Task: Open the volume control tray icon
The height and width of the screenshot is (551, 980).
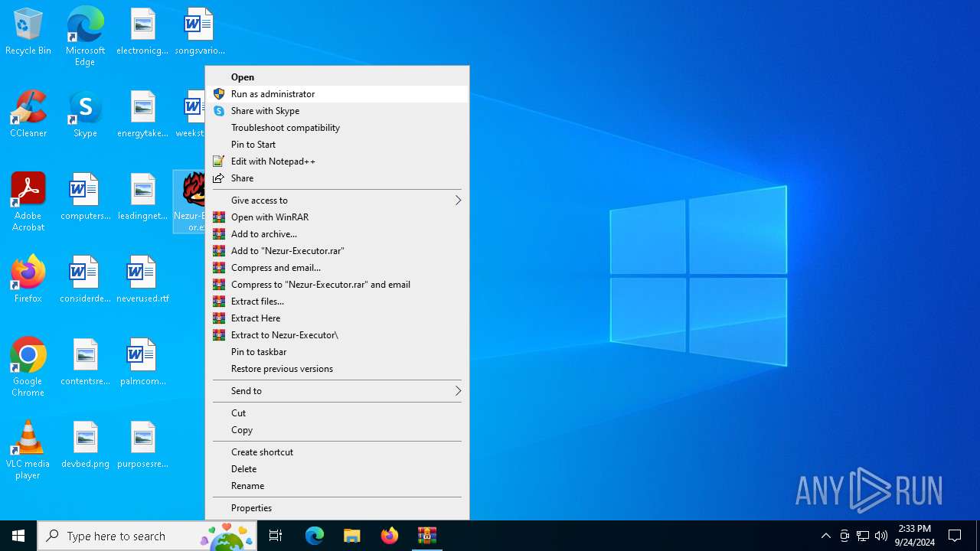Action: coord(881,536)
